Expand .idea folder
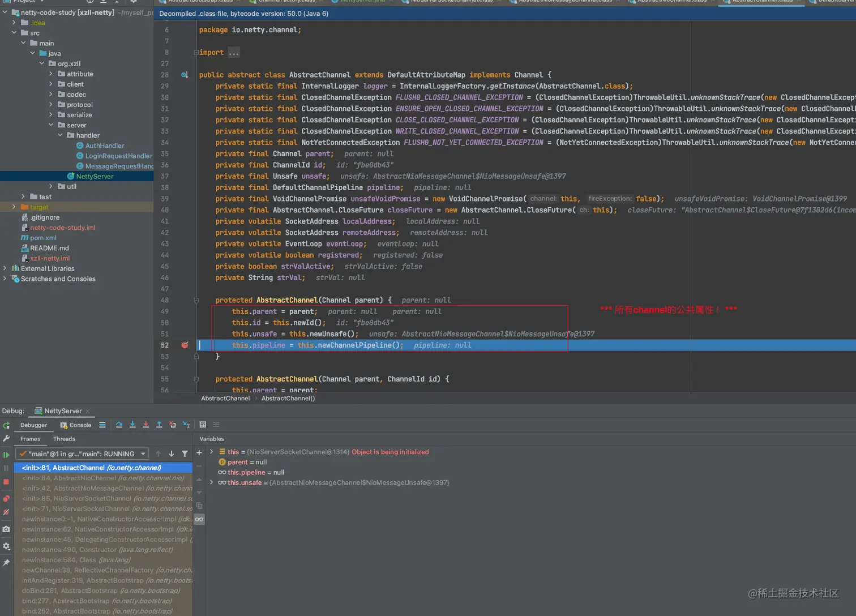Screen dimensions: 856x616 tap(14, 23)
